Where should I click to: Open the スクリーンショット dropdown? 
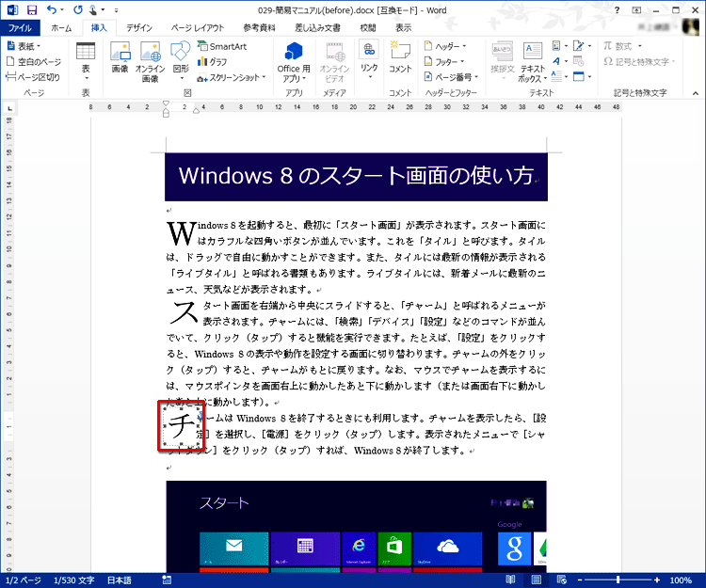pos(232,77)
